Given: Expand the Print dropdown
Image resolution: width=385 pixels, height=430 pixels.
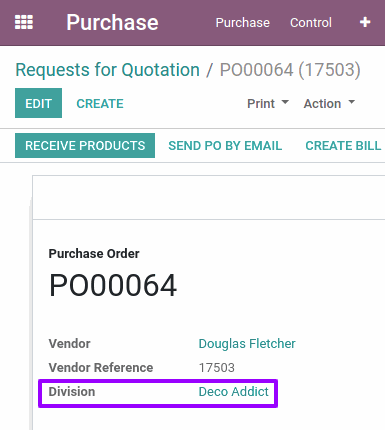Looking at the screenshot, I should [x=268, y=104].
